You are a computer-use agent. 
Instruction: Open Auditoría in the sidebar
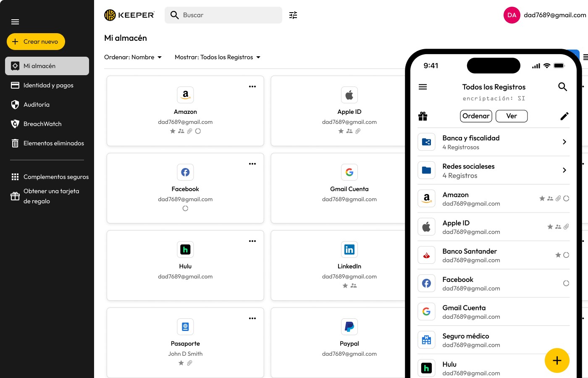[47, 105]
